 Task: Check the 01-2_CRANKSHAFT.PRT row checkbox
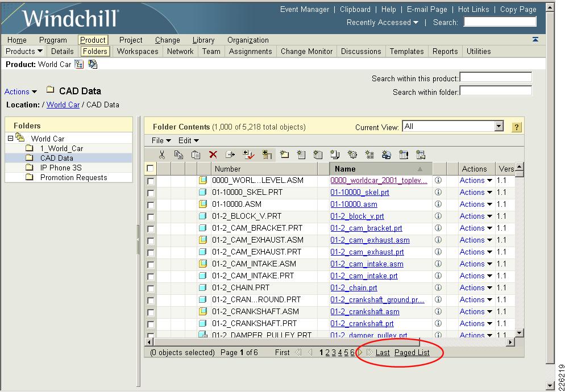click(x=151, y=324)
